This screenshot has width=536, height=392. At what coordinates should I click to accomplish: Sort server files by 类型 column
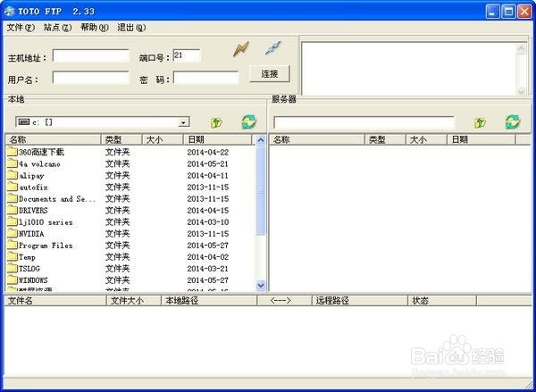385,139
